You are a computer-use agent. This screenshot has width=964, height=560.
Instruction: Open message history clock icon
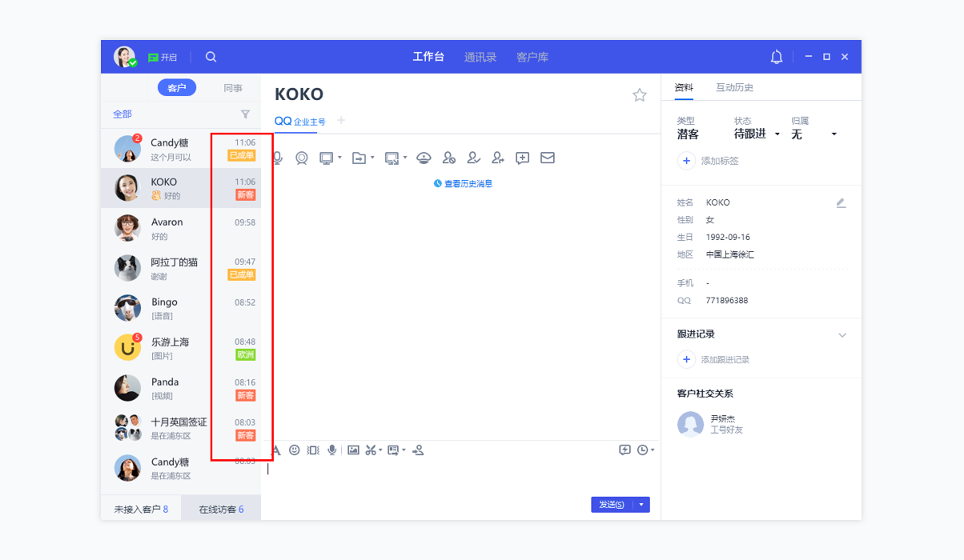coord(642,450)
